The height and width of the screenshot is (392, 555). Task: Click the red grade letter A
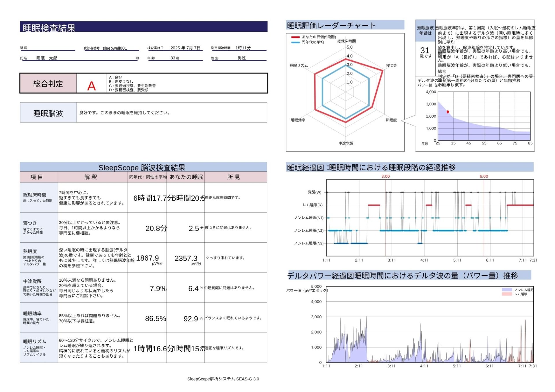click(91, 86)
